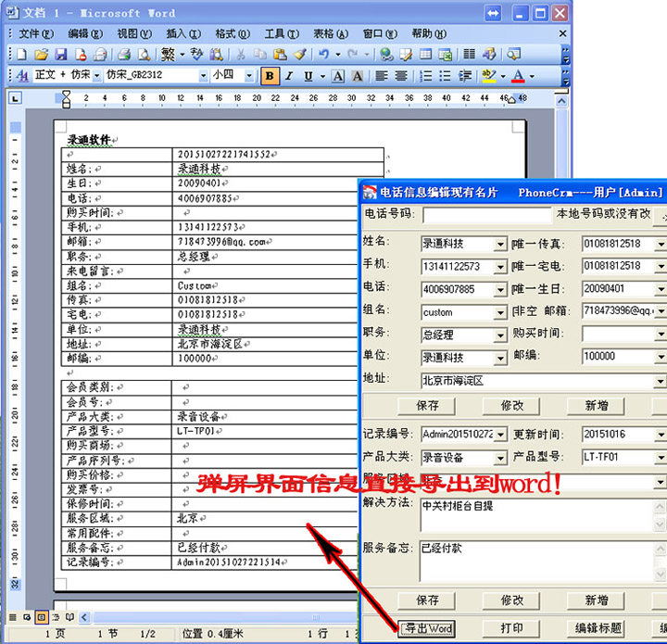Open the 格式(O) menu
667x644 pixels.
[x=233, y=33]
